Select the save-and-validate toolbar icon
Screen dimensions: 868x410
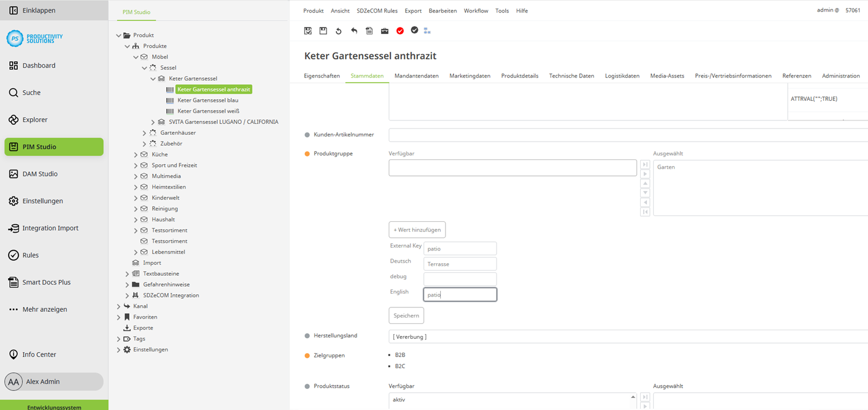[x=308, y=30]
